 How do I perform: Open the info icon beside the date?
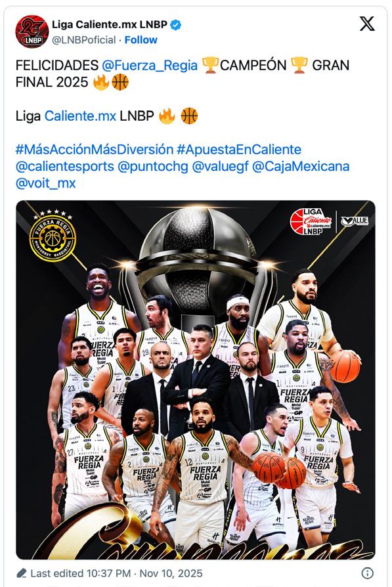point(367,573)
